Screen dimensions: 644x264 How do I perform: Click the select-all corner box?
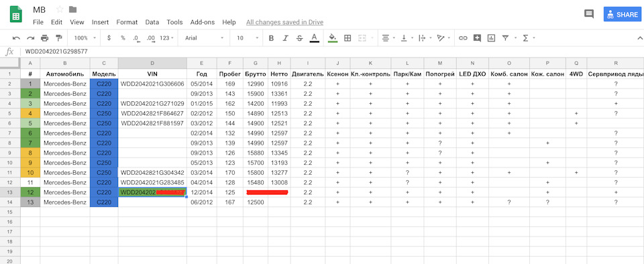click(10, 63)
